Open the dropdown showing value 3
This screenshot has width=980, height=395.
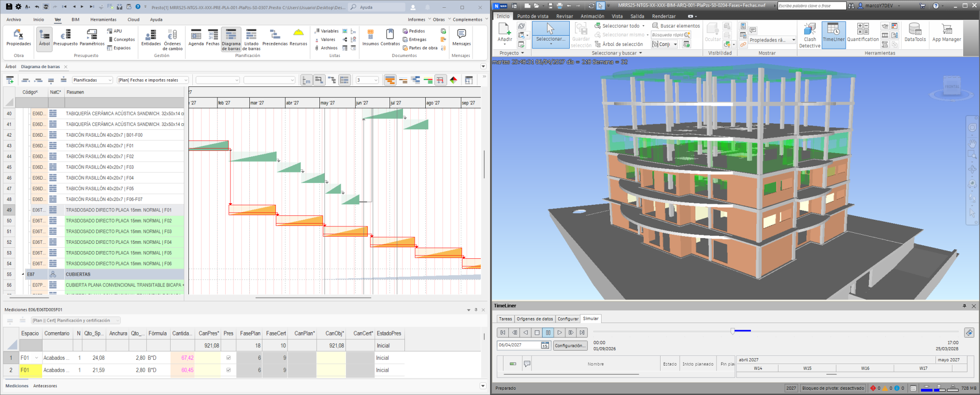pyautogui.click(x=367, y=80)
